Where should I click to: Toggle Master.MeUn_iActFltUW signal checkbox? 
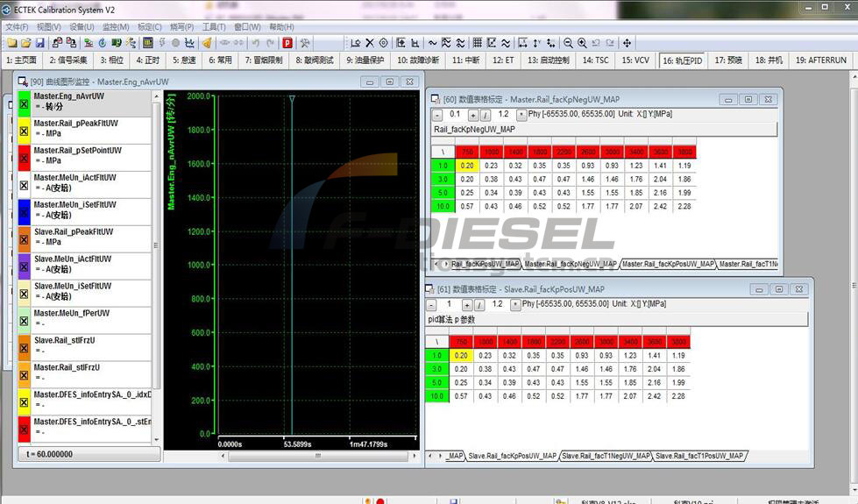pyautogui.click(x=24, y=186)
